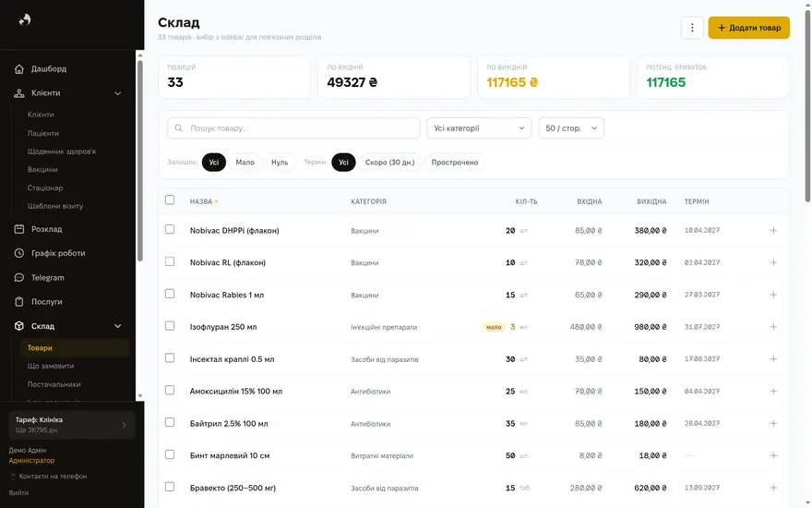
Task: Check the Nobivac DHPPi (флакон) checkbox
Action: tap(170, 229)
